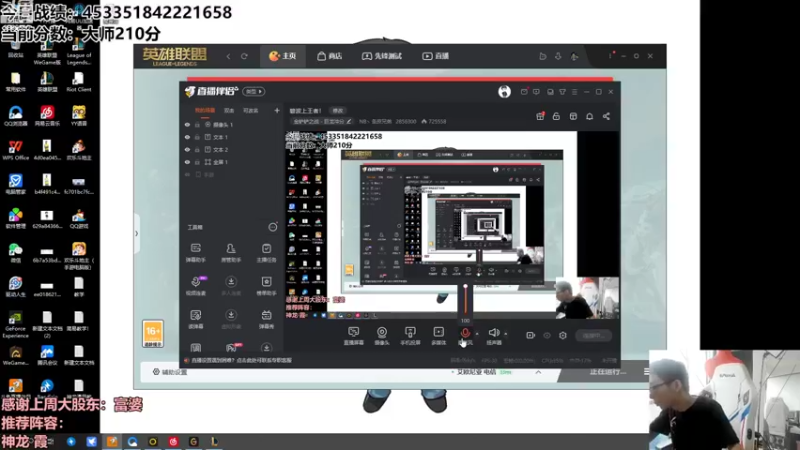Add a new scene with plus icon
This screenshot has height=450, width=800.
[x=277, y=110]
